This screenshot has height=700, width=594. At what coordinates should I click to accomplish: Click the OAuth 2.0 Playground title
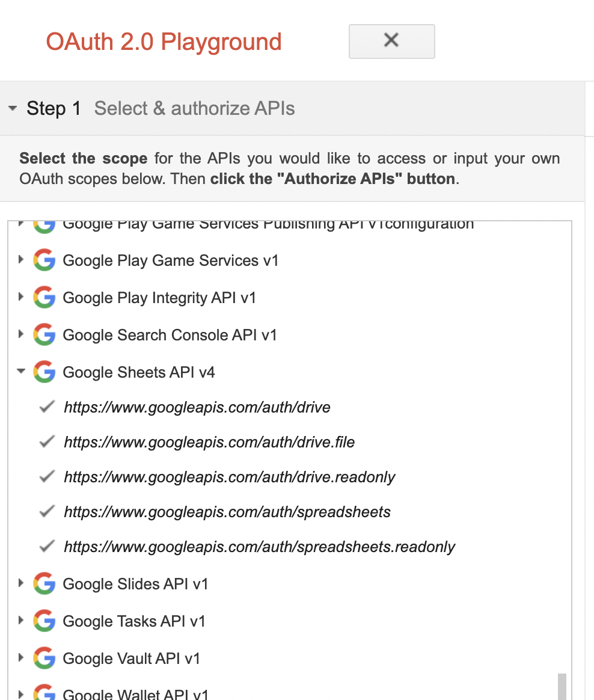[x=164, y=41]
